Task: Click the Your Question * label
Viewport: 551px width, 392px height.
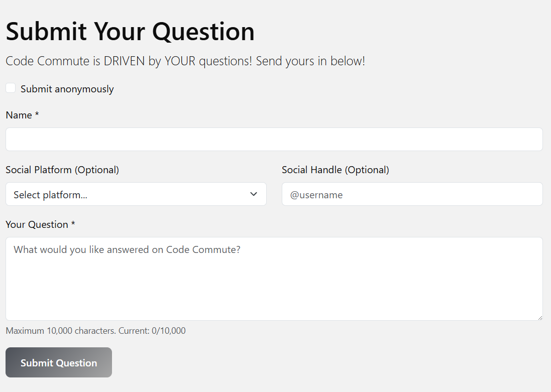Action: (40, 224)
